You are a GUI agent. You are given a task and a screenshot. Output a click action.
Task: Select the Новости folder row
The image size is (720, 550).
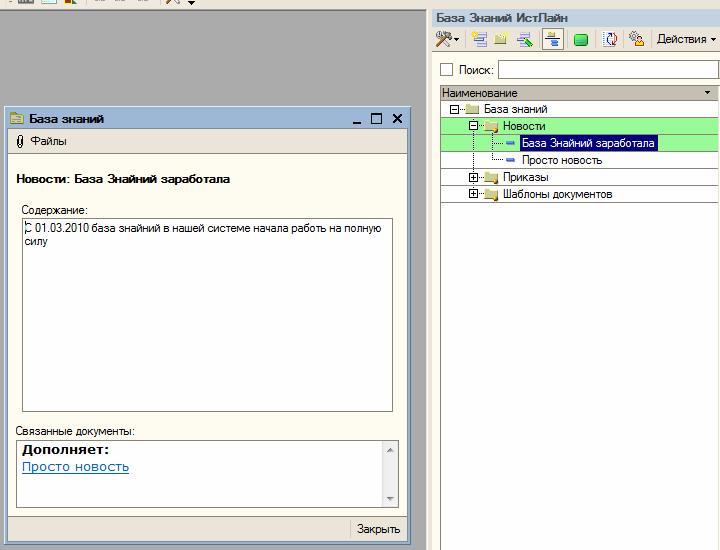tap(579, 126)
